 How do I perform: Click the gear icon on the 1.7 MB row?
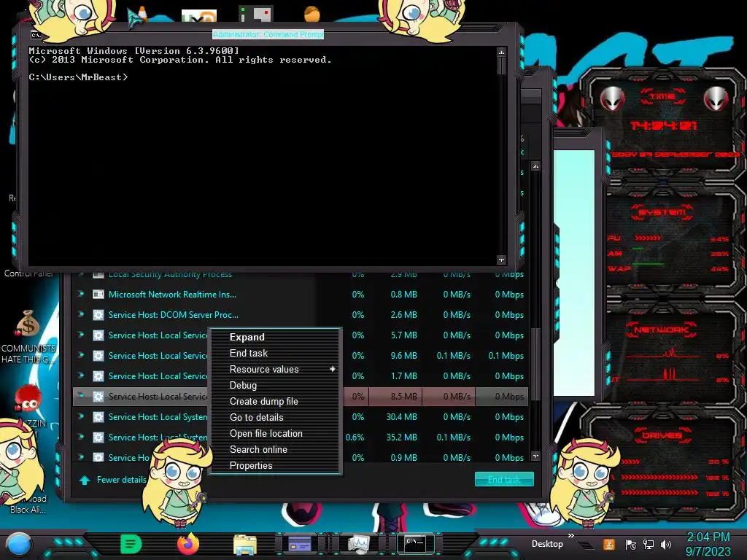point(98,376)
